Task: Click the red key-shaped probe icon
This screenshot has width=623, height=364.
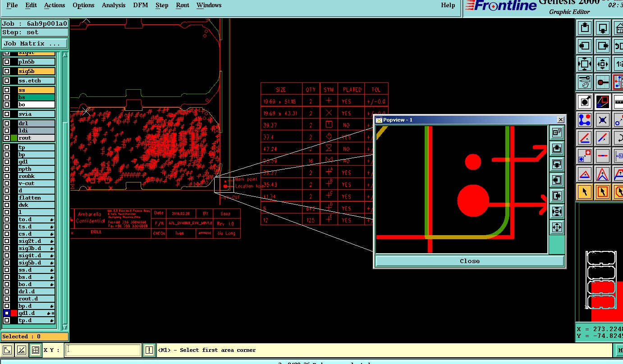Action: click(603, 82)
